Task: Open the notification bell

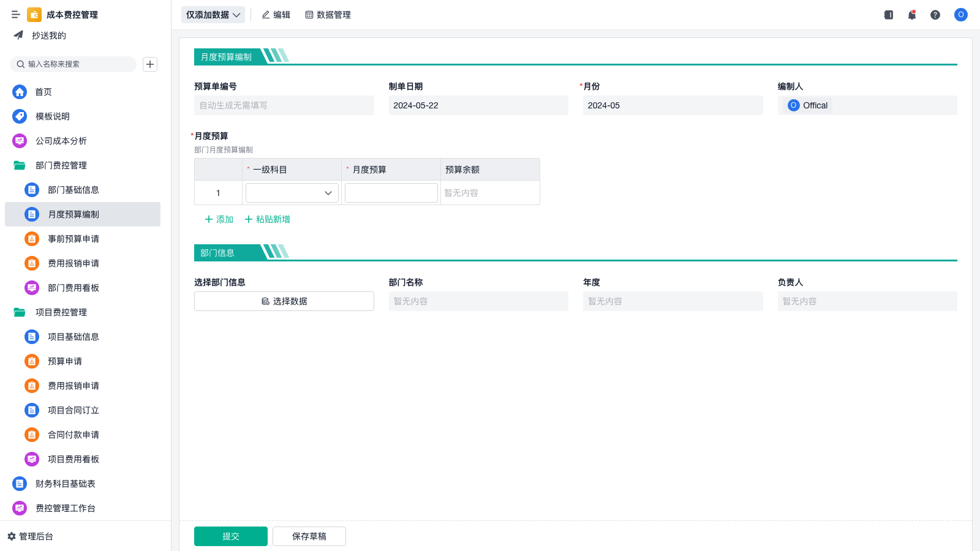Action: tap(912, 15)
